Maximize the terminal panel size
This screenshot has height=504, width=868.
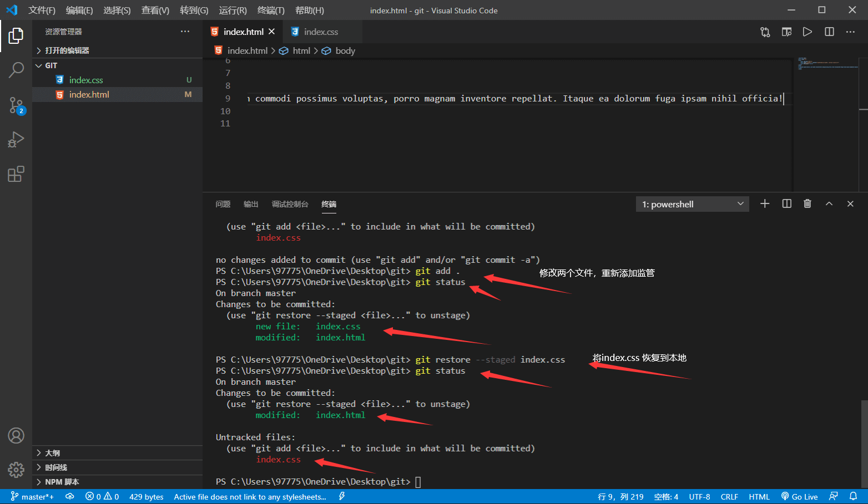[x=829, y=204]
